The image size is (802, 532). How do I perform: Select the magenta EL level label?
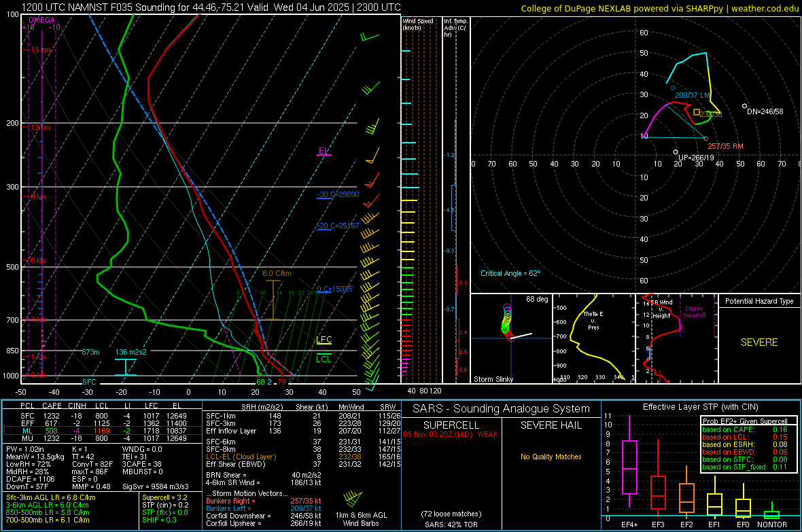[x=324, y=151]
